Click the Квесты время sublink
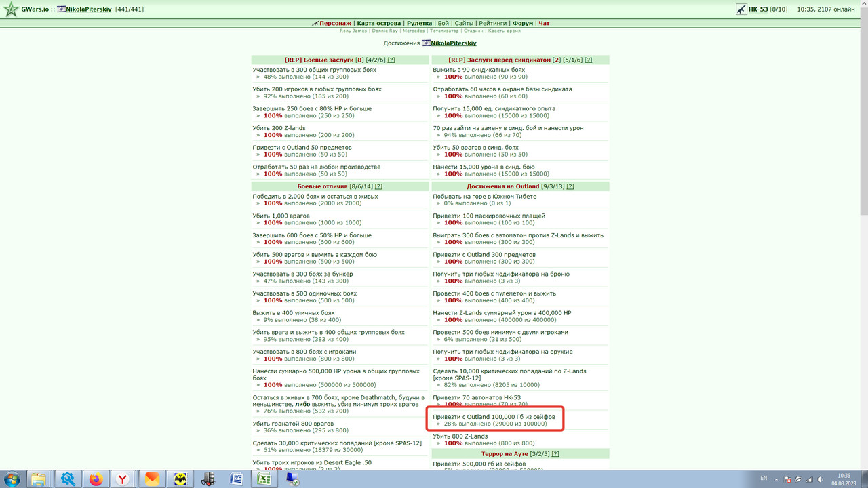 505,30
